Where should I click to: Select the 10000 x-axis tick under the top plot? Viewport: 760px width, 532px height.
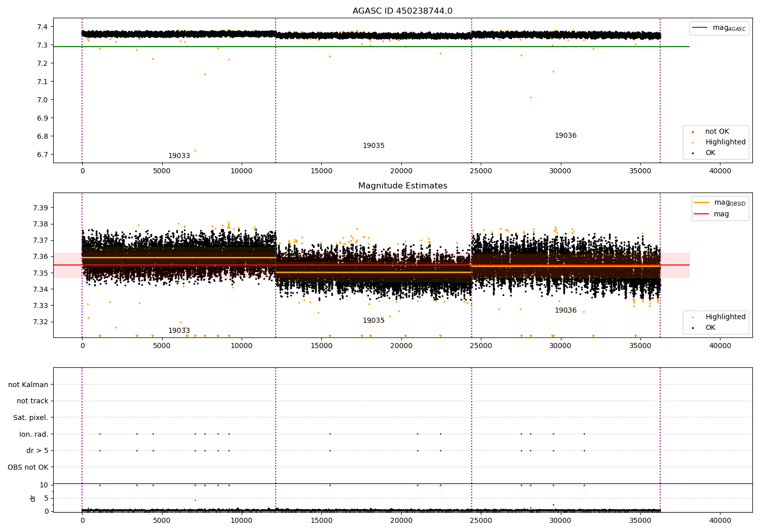(x=242, y=171)
